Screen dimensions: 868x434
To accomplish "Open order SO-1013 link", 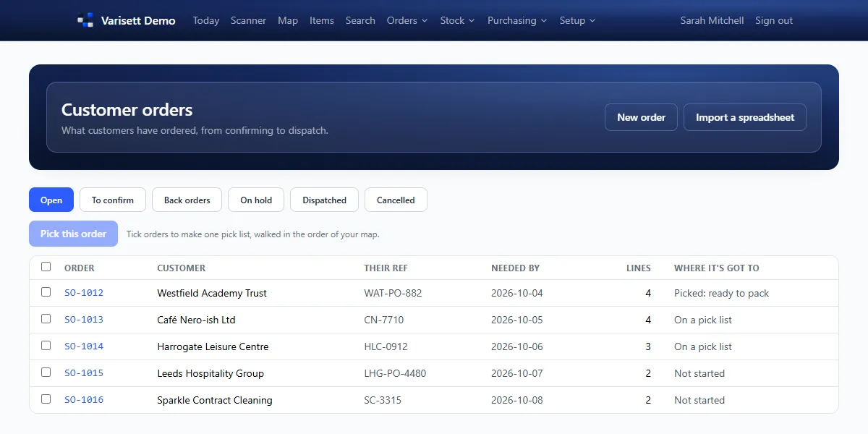I will click(x=84, y=320).
